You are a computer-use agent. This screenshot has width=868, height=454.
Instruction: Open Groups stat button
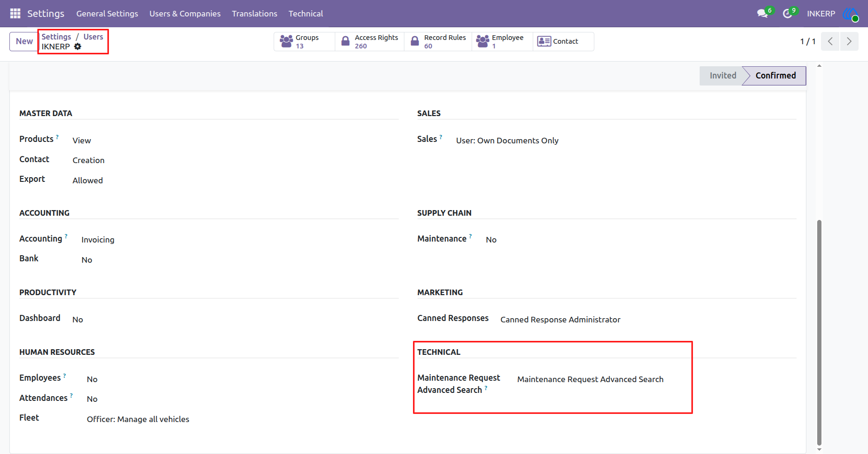click(304, 41)
